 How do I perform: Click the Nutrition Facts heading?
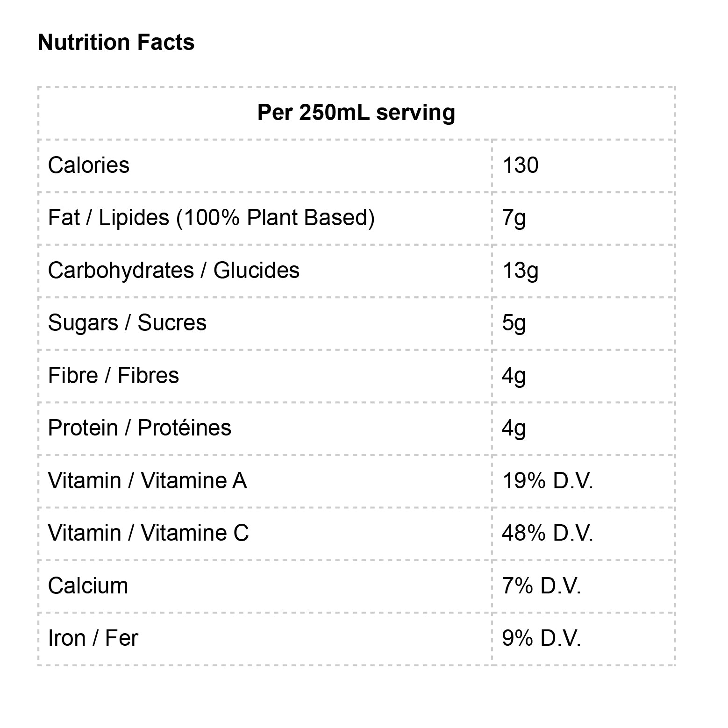point(116,43)
